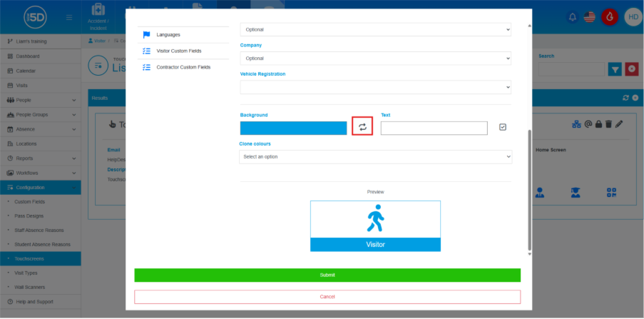This screenshot has width=644, height=319.
Task: Toggle the checkbox next to the Text colour field
Action: coord(503,127)
